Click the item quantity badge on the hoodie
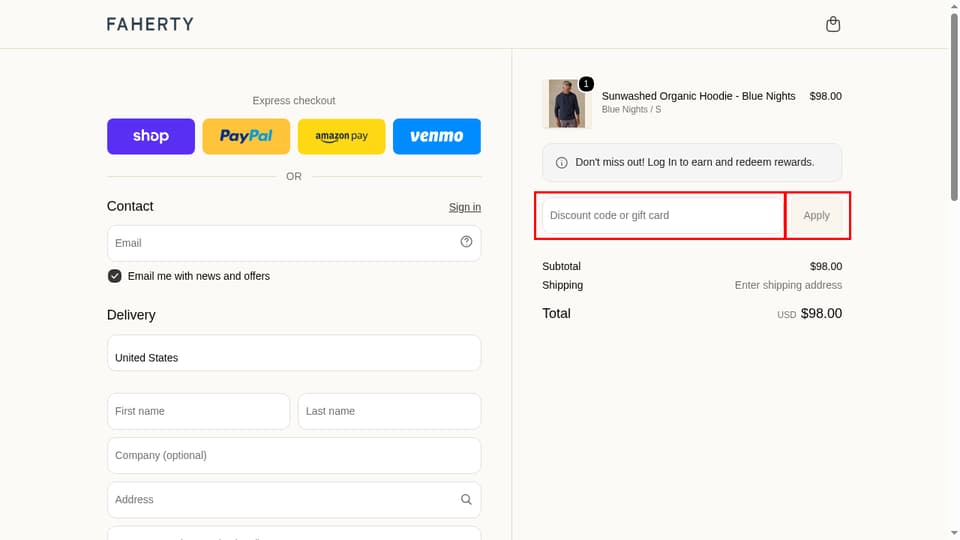The height and width of the screenshot is (540, 960). [x=586, y=84]
